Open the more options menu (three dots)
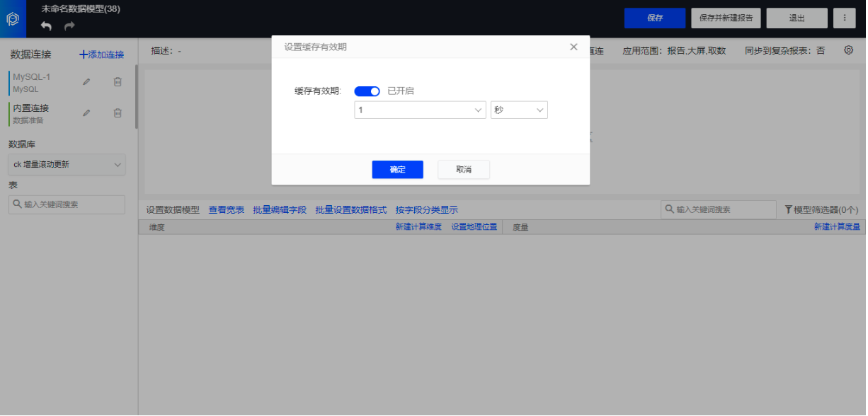Screen dimensions: 868x416 click(845, 18)
